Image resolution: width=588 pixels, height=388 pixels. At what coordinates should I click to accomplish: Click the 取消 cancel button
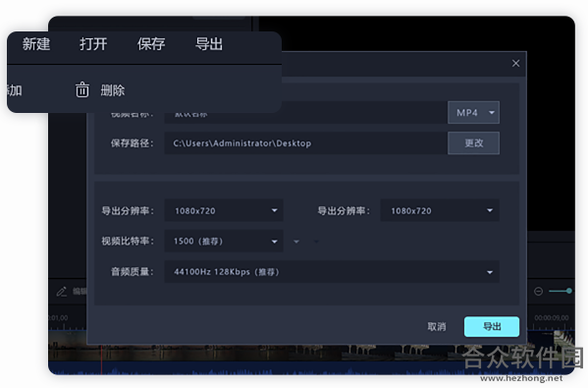point(437,327)
